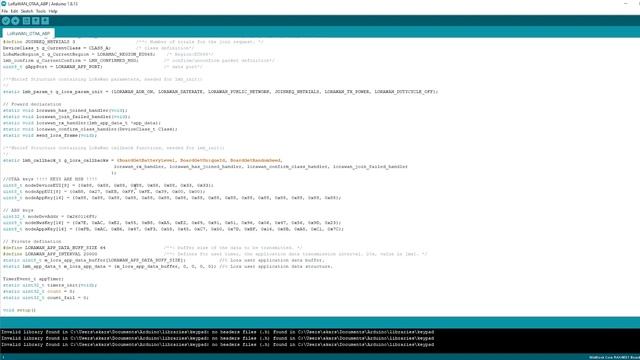Click the 'nodeDeviceEUI[8]' array line
The height and width of the screenshot is (360, 640).
(108, 185)
